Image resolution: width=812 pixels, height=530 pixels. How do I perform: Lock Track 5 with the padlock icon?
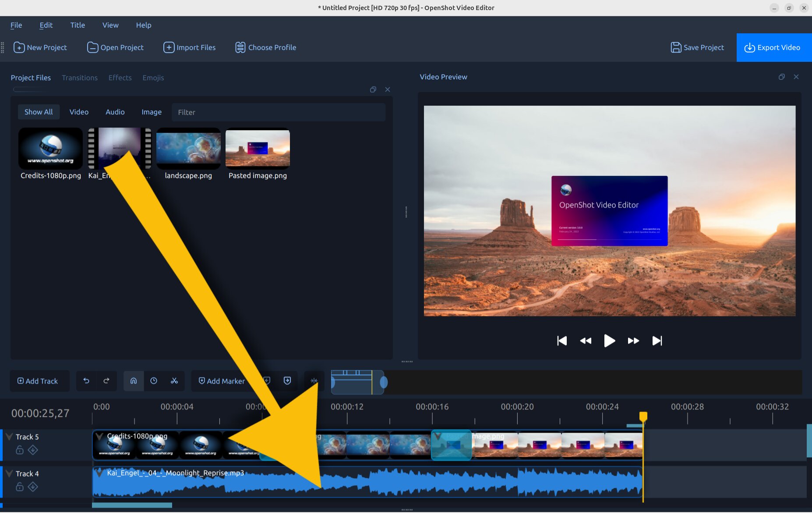tap(20, 450)
